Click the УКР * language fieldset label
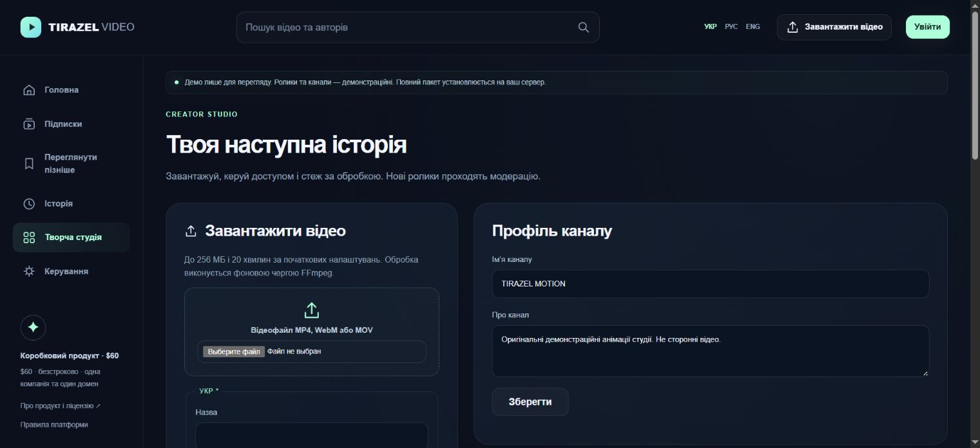This screenshot has height=448, width=980. pyautogui.click(x=209, y=391)
